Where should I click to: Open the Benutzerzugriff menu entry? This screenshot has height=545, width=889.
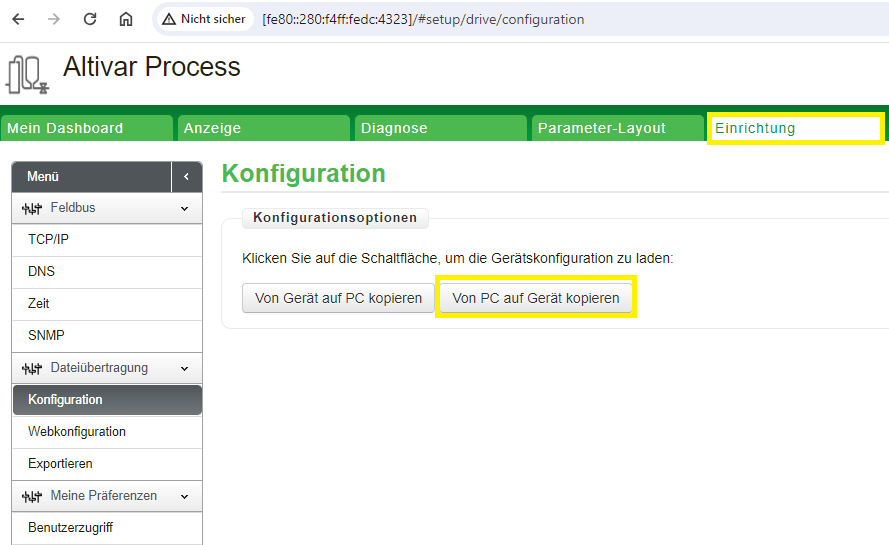point(107,528)
